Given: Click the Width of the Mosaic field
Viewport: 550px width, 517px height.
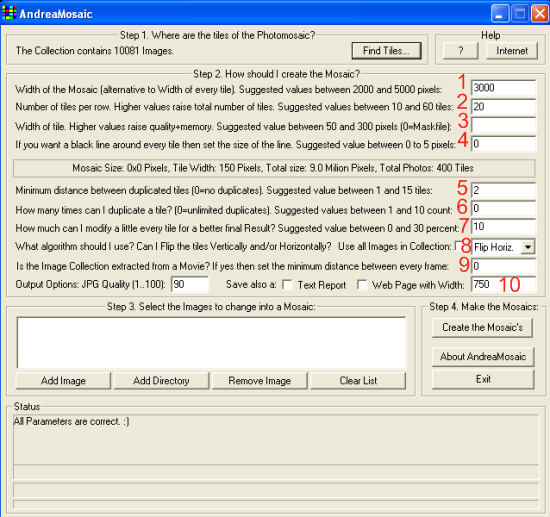Looking at the screenshot, I should (503, 88).
